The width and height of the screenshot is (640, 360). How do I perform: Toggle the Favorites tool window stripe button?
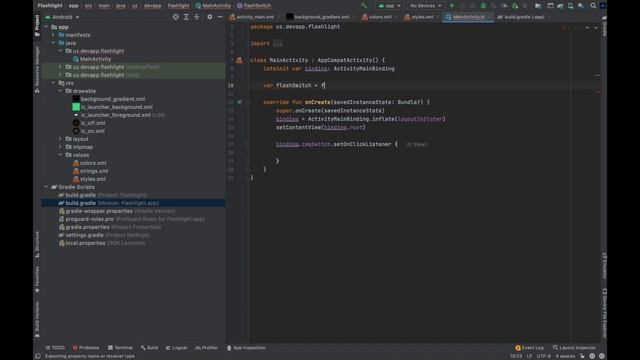[37, 279]
